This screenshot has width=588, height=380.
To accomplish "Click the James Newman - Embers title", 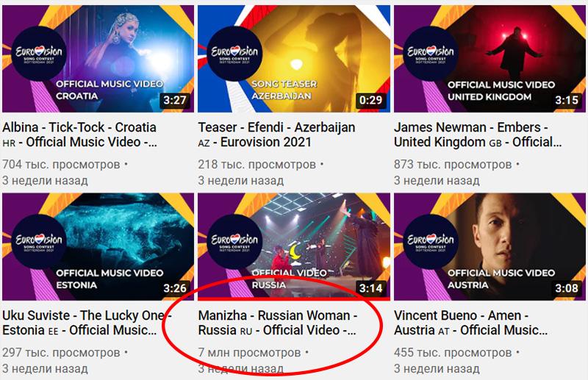I will [x=478, y=135].
